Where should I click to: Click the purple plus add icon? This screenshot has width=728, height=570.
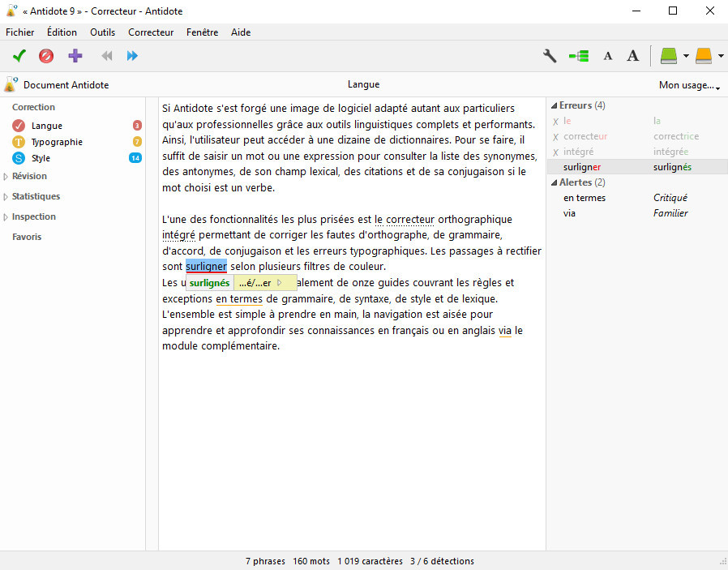(x=75, y=56)
